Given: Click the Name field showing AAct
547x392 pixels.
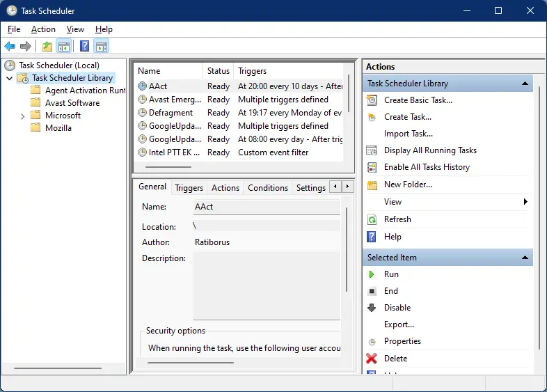Looking at the screenshot, I should coord(267,207).
